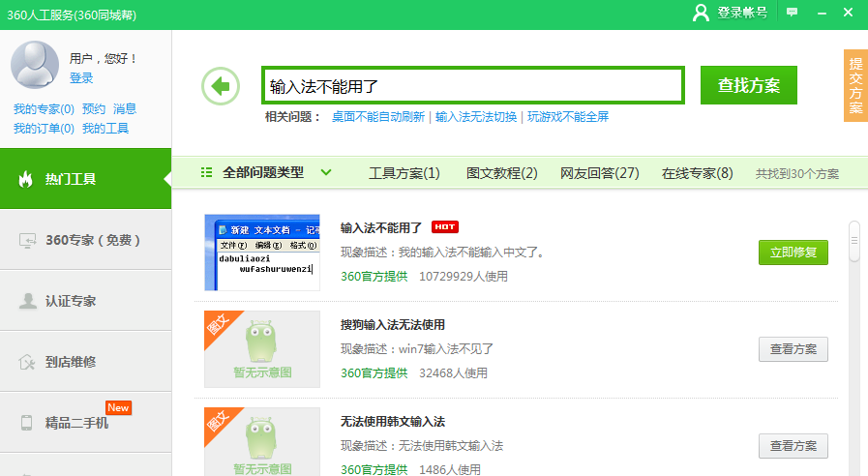Click the text 10729929人使用

(464, 276)
